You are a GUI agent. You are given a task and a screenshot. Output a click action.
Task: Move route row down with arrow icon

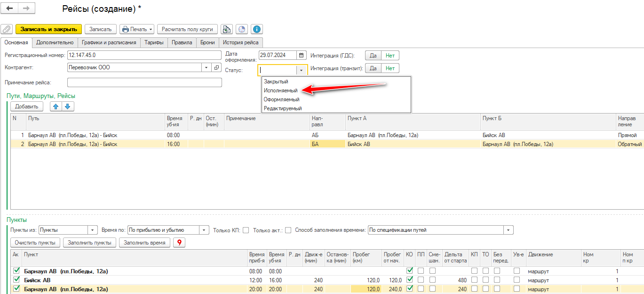[68, 106]
